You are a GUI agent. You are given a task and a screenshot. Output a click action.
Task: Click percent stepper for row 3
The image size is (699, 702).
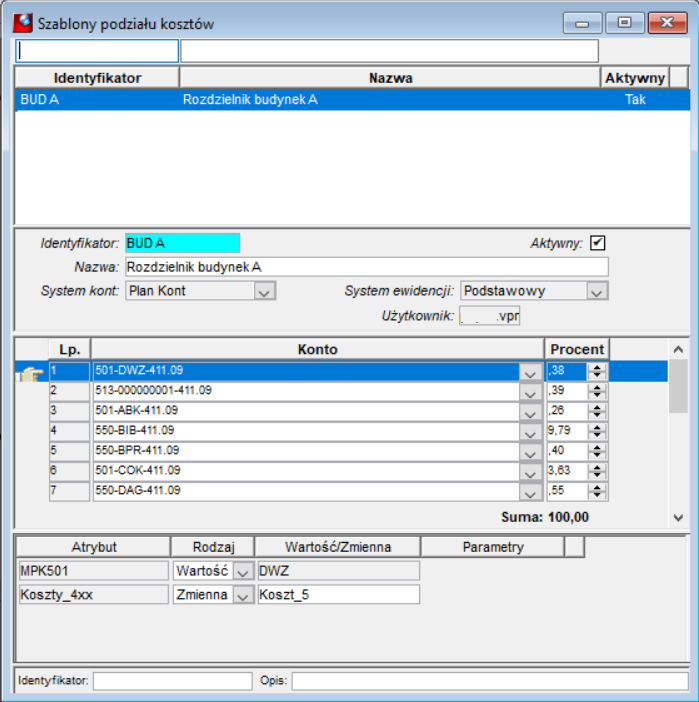(597, 411)
